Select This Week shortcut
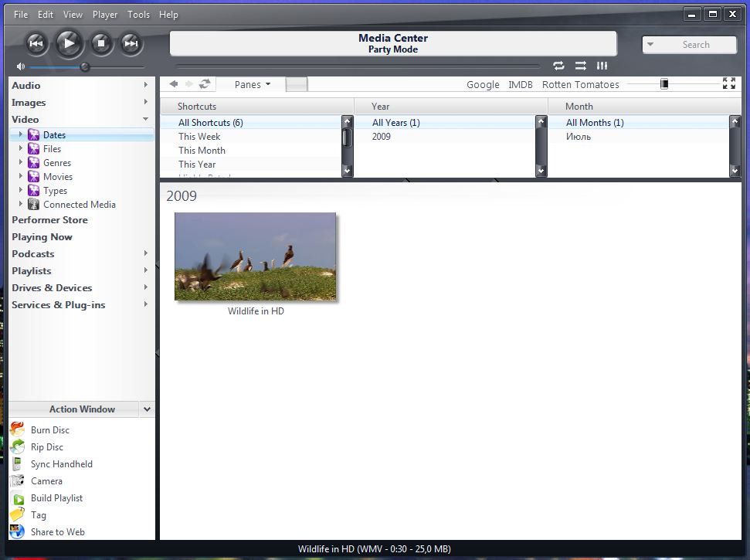This screenshot has height=560, width=750. coord(199,136)
